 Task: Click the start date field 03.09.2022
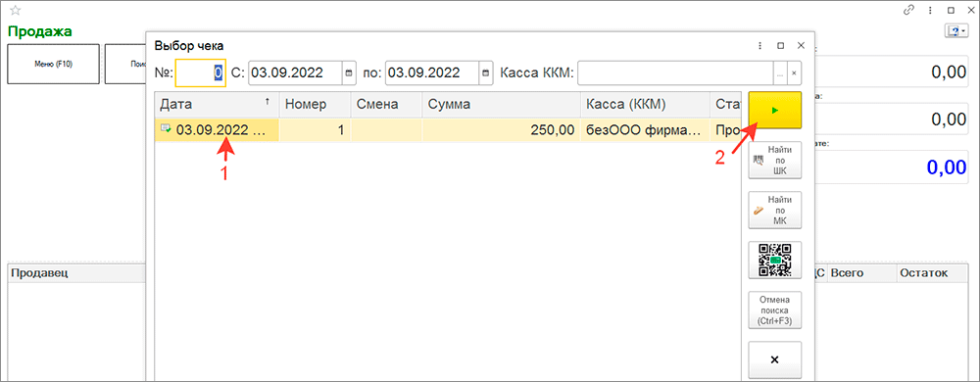click(x=296, y=72)
